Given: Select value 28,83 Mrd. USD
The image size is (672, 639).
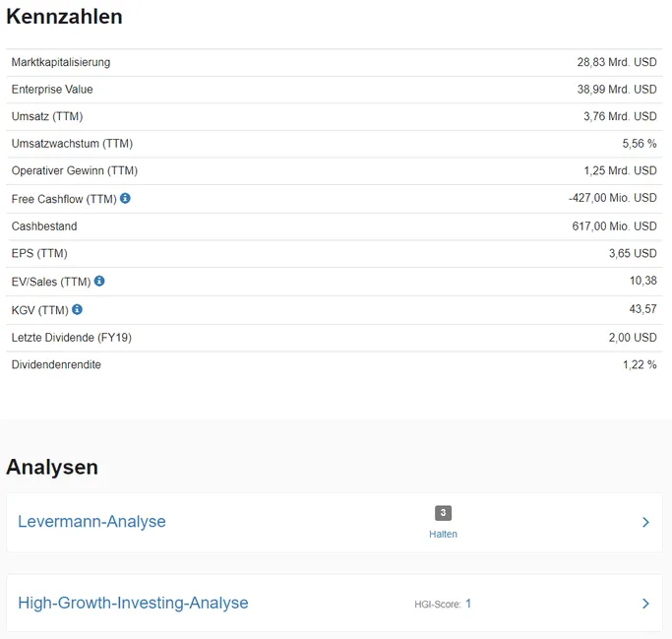Looking at the screenshot, I should (617, 62).
